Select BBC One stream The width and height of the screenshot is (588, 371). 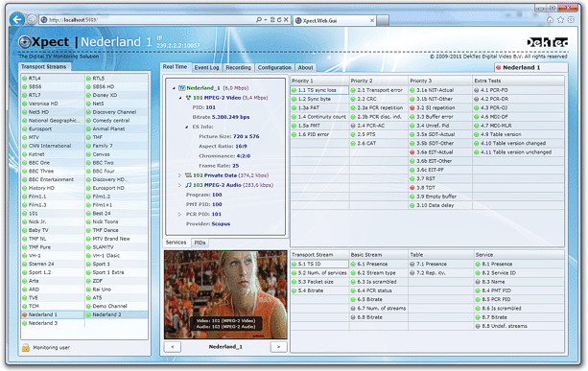point(53,163)
